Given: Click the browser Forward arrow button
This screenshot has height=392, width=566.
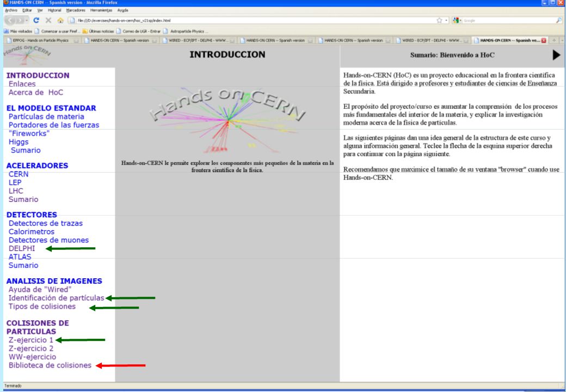Looking at the screenshot, I should [x=20, y=20].
